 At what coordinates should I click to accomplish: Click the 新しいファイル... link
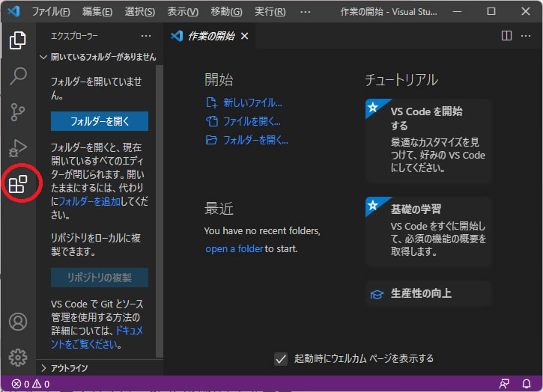252,102
